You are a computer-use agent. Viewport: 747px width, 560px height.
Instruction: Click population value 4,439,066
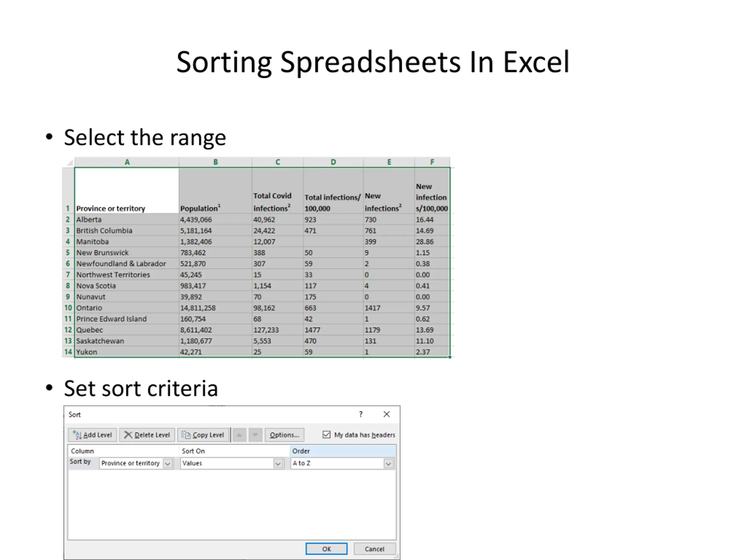[215, 219]
